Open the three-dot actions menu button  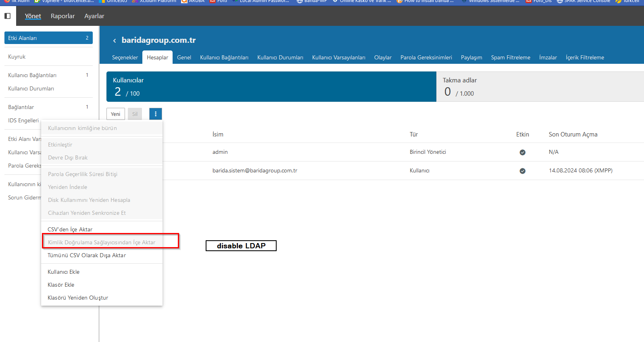[x=155, y=114]
